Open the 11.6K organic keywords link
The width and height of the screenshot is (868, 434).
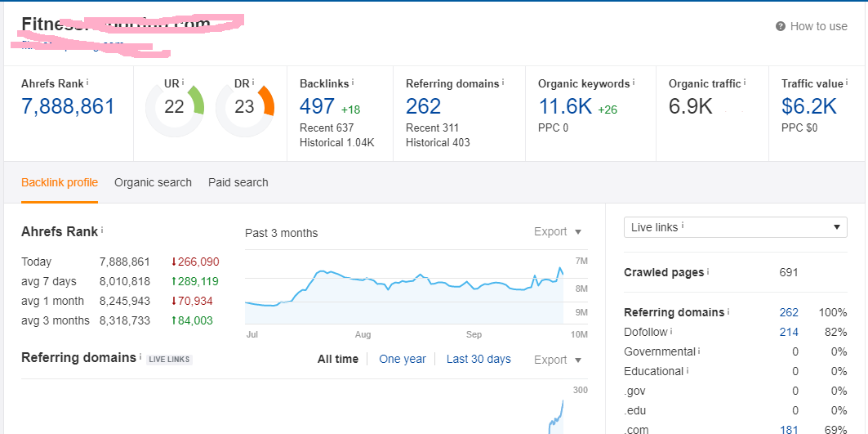[565, 106]
